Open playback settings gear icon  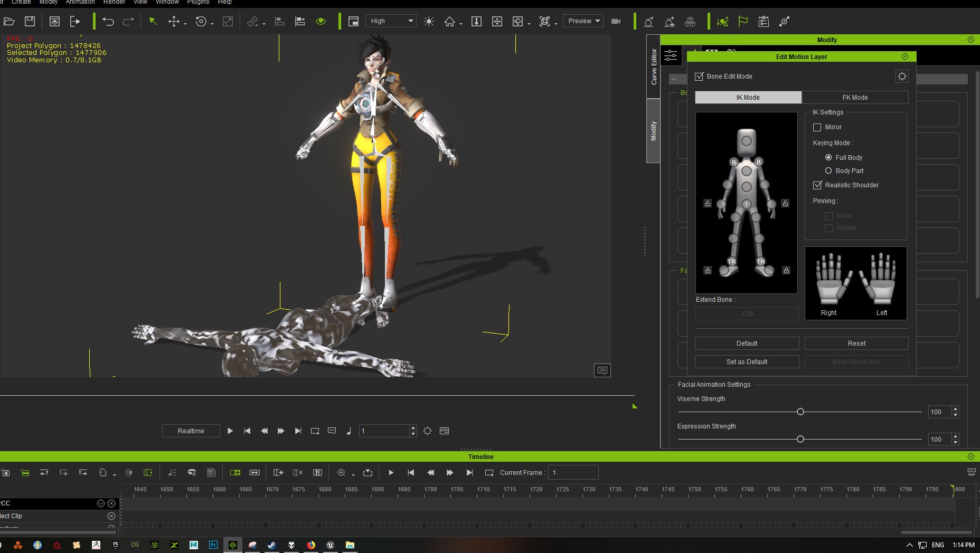(427, 431)
